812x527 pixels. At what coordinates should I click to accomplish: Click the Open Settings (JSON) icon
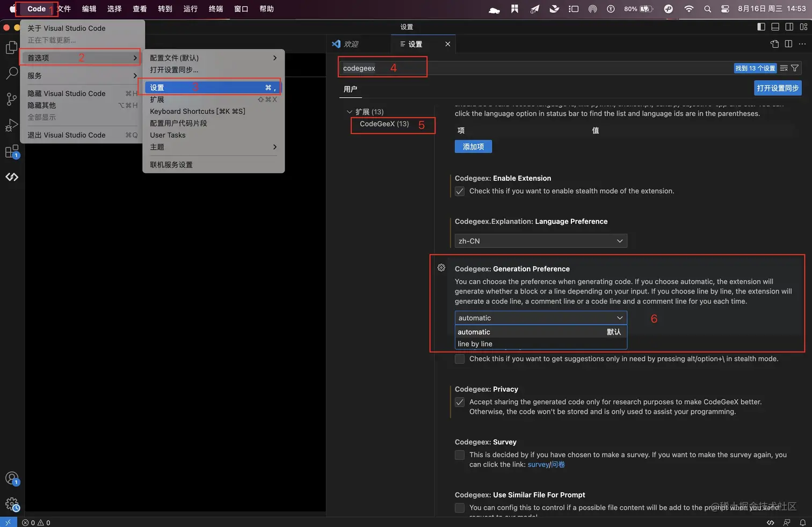[774, 44]
